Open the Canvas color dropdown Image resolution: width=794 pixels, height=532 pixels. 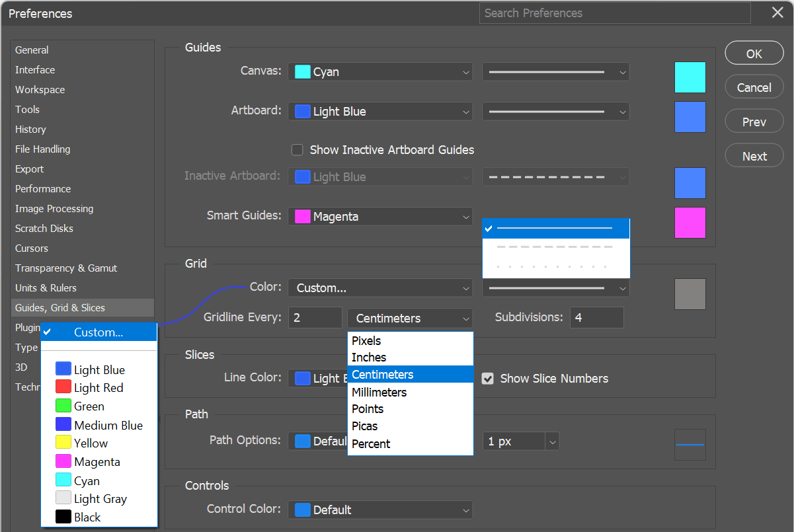[x=380, y=72]
